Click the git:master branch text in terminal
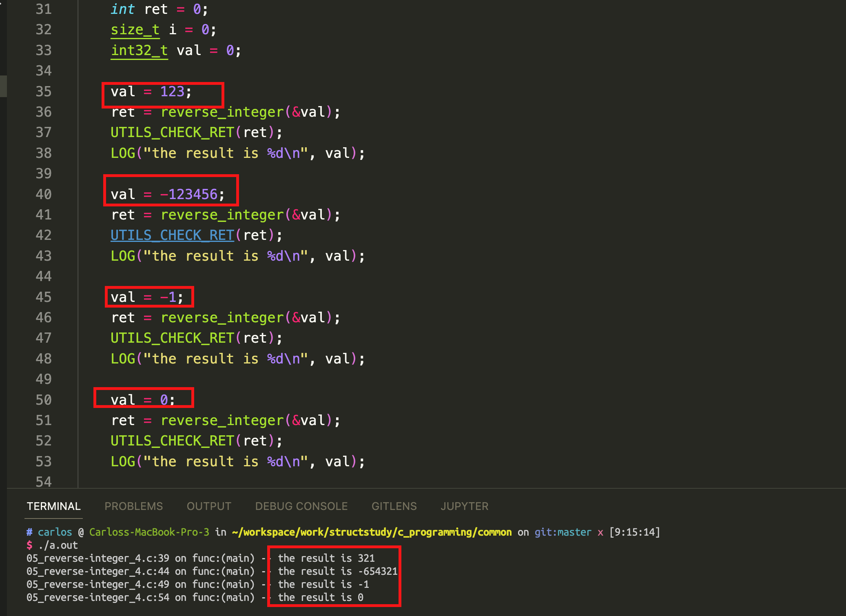This screenshot has height=616, width=846. click(x=563, y=532)
